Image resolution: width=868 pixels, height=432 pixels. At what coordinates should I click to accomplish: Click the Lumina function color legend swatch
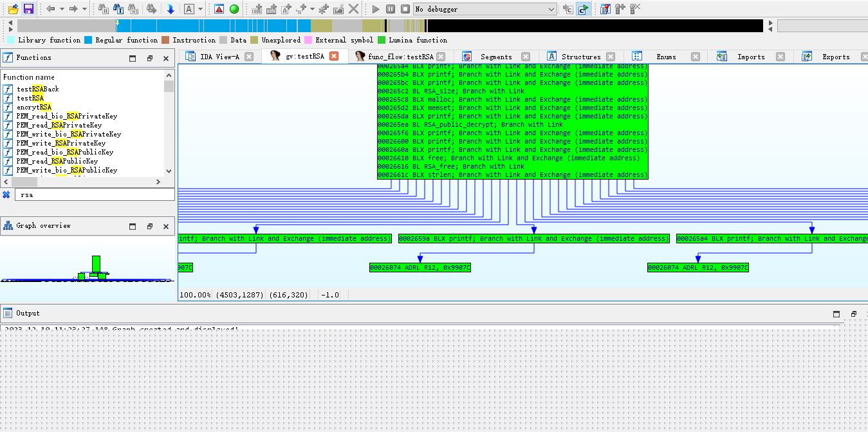(382, 40)
